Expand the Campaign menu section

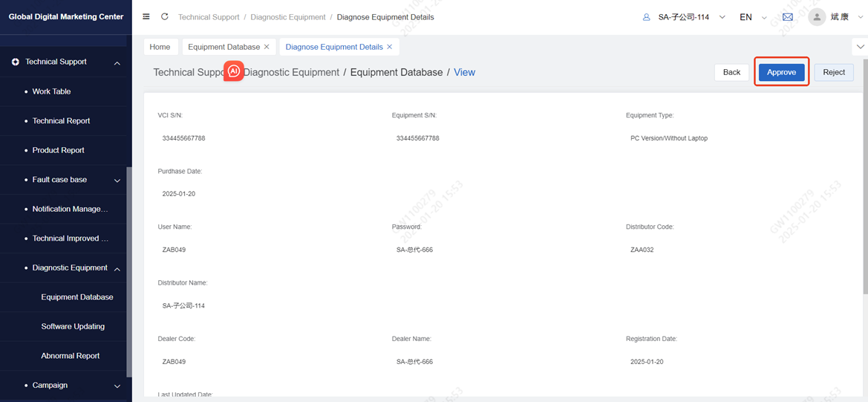click(117, 386)
